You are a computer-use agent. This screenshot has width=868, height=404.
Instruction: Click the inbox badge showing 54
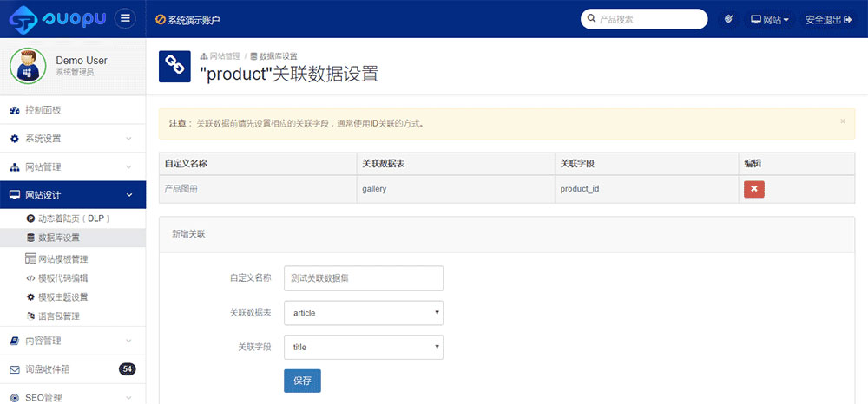128,369
